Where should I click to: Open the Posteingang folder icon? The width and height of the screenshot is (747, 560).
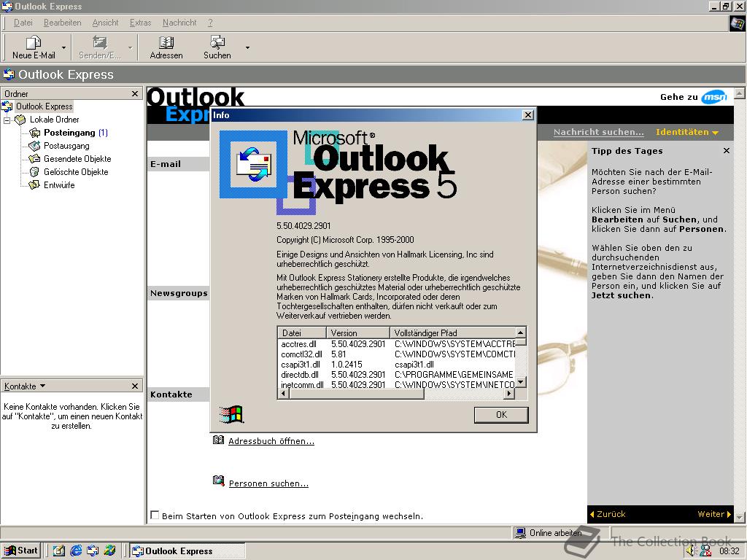(35, 133)
